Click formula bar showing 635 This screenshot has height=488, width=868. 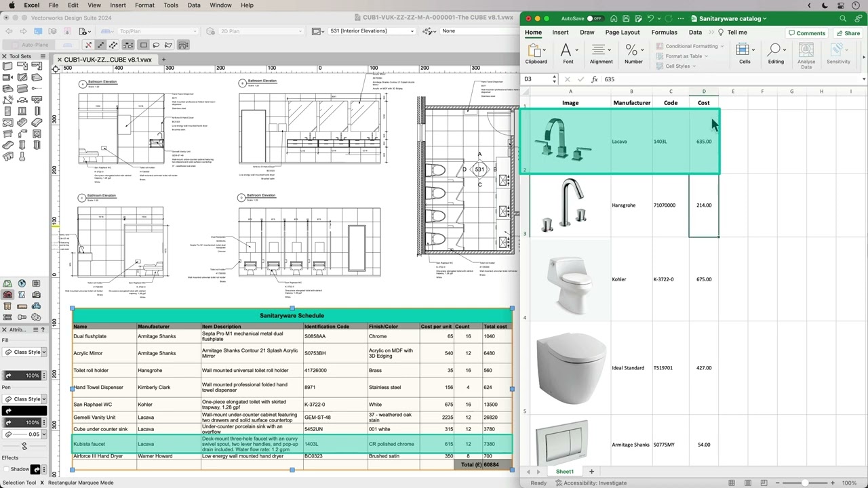point(732,79)
